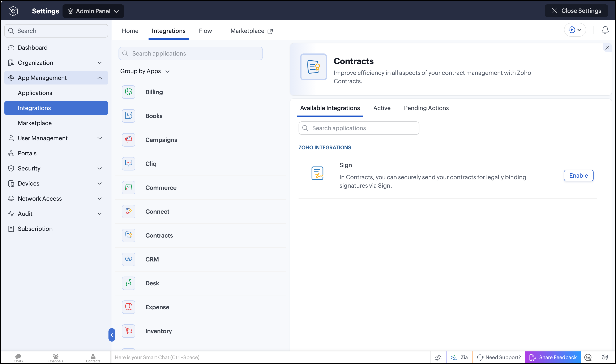Image resolution: width=616 pixels, height=364 pixels.
Task: Open the top-right quick actions dropdown
Action: click(575, 30)
